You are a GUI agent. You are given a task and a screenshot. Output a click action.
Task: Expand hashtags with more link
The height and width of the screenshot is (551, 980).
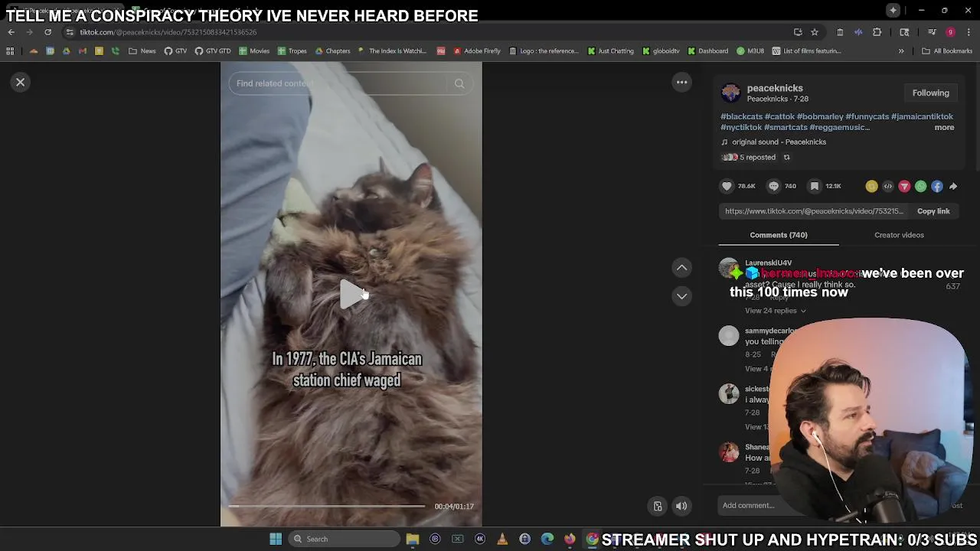point(944,127)
